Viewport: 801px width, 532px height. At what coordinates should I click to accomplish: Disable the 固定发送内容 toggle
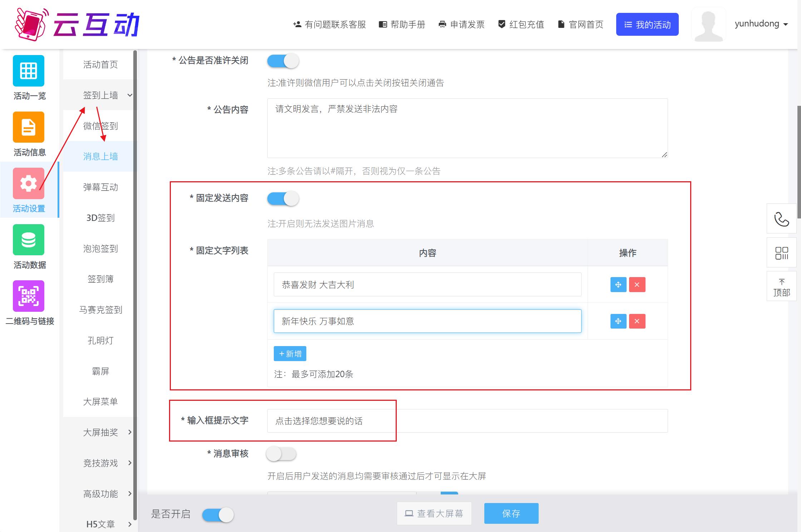[x=283, y=198]
